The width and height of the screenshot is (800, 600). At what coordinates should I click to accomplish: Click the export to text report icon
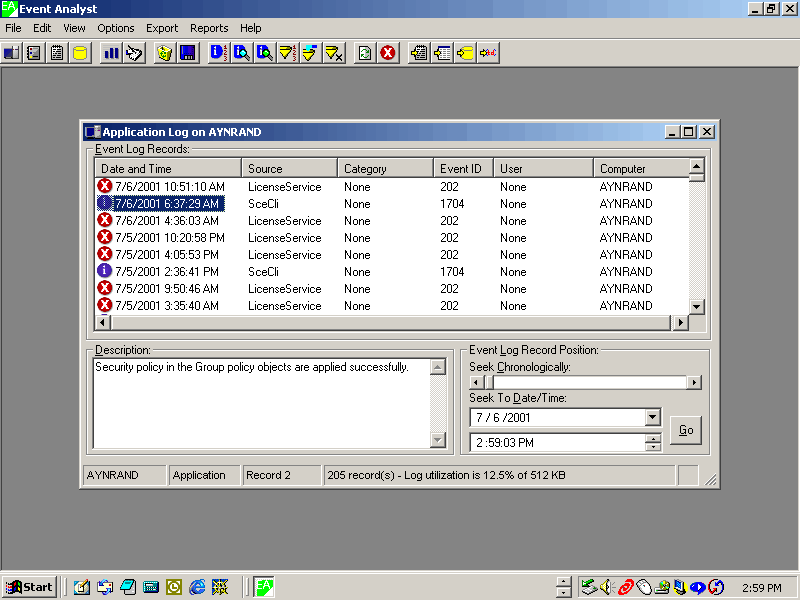[x=418, y=53]
